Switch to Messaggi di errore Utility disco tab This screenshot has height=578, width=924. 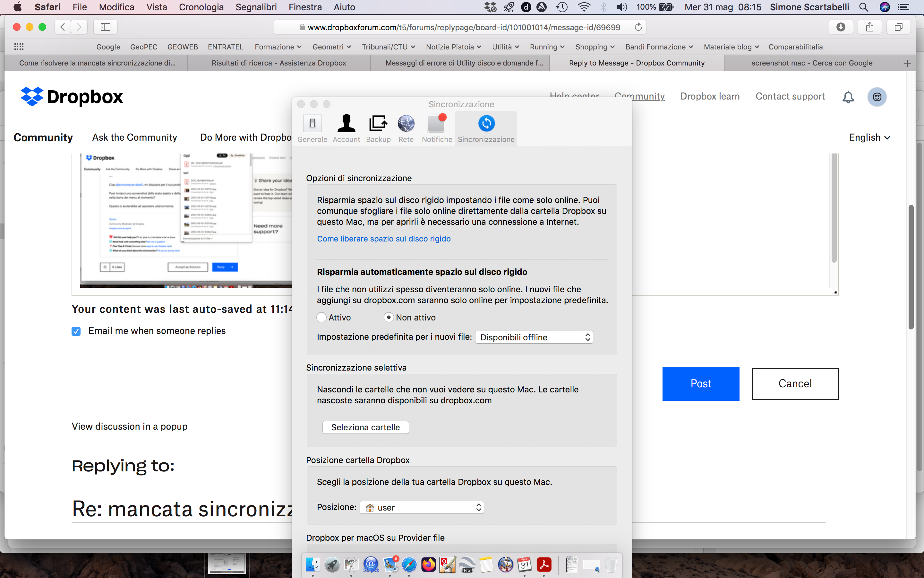(460, 63)
